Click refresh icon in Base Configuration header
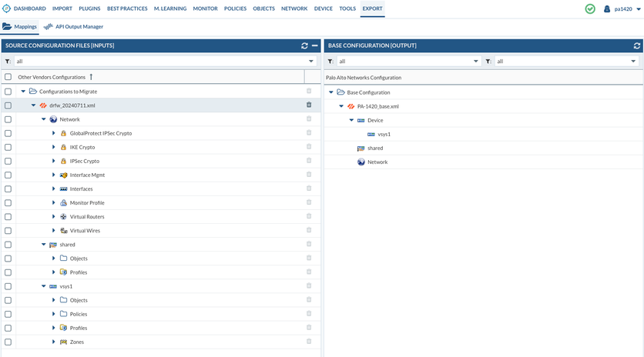The height and width of the screenshot is (357, 644). point(636,45)
